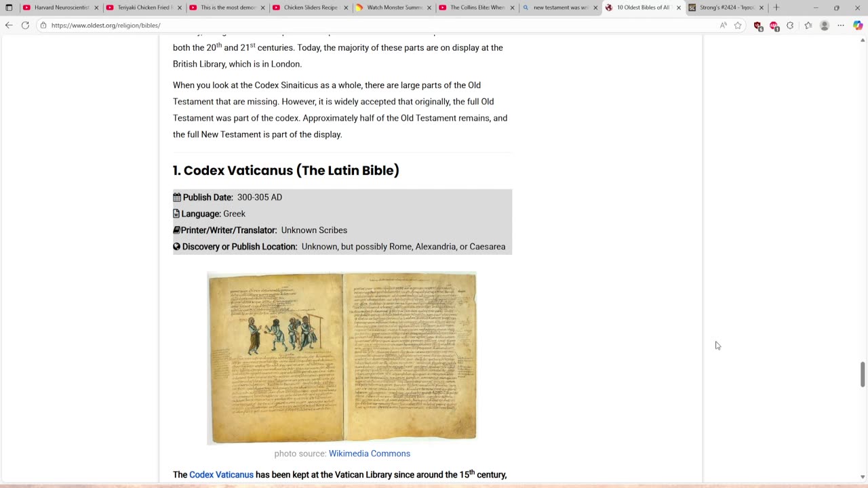Open the browser profile menu
This screenshot has height=488, width=868.
coord(825,25)
